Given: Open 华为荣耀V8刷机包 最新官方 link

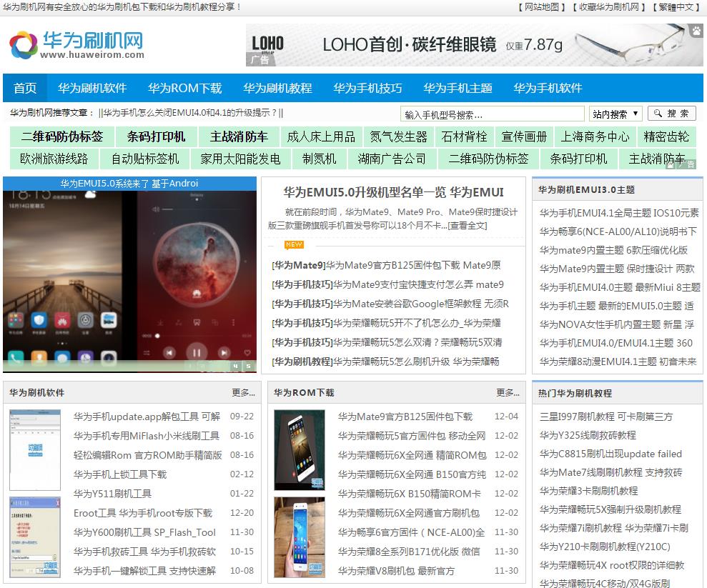Looking at the screenshot, I should coord(396,570).
